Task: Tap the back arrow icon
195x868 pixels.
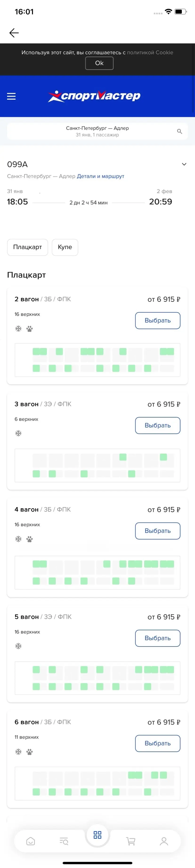Action: [14, 33]
